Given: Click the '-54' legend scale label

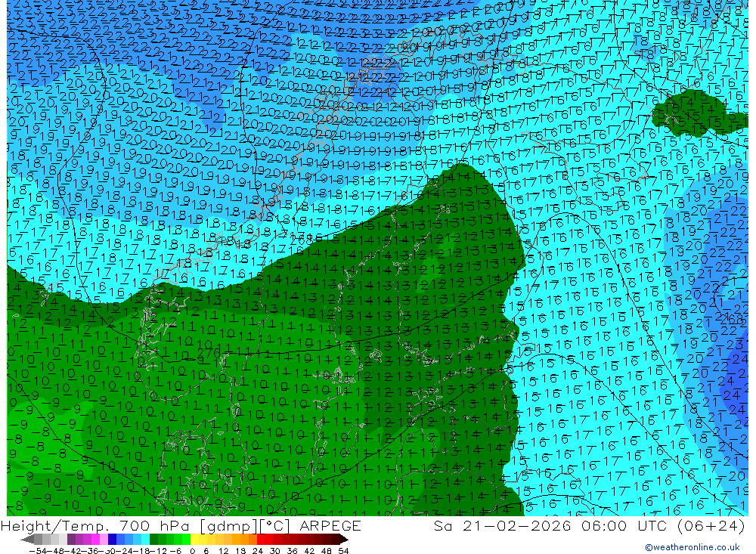Looking at the screenshot, I should [38, 551].
